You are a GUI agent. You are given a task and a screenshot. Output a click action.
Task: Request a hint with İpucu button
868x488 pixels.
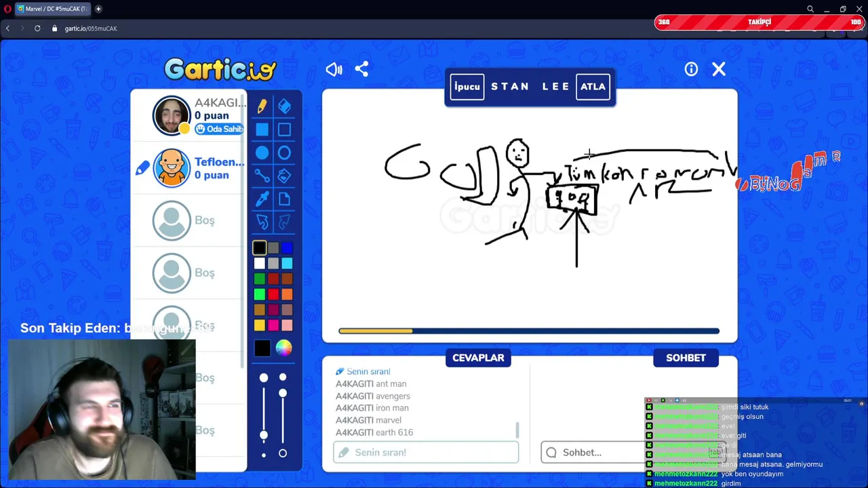coord(467,87)
